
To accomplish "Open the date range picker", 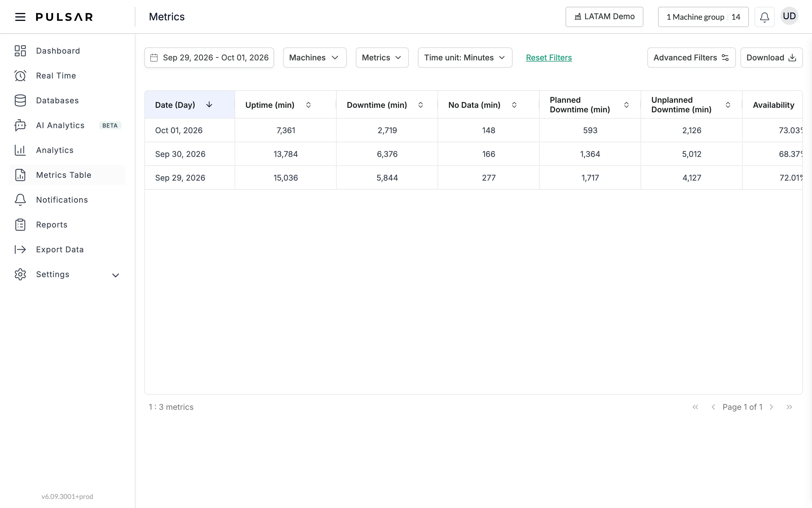I will (209, 58).
